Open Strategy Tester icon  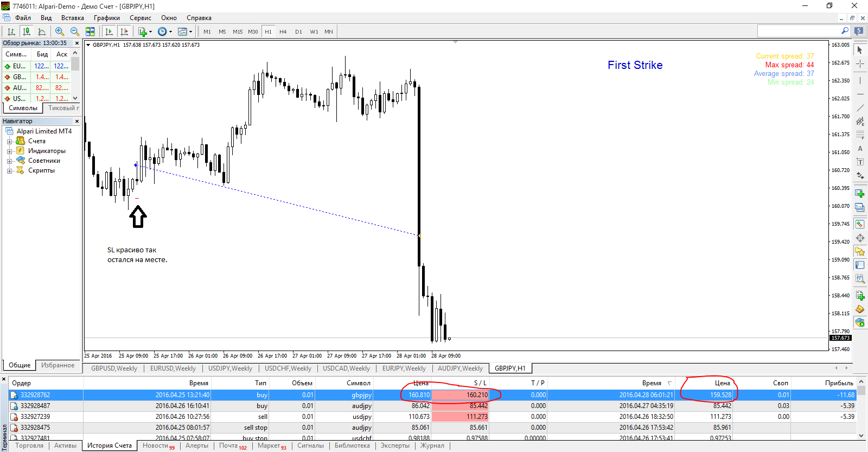[x=860, y=278]
